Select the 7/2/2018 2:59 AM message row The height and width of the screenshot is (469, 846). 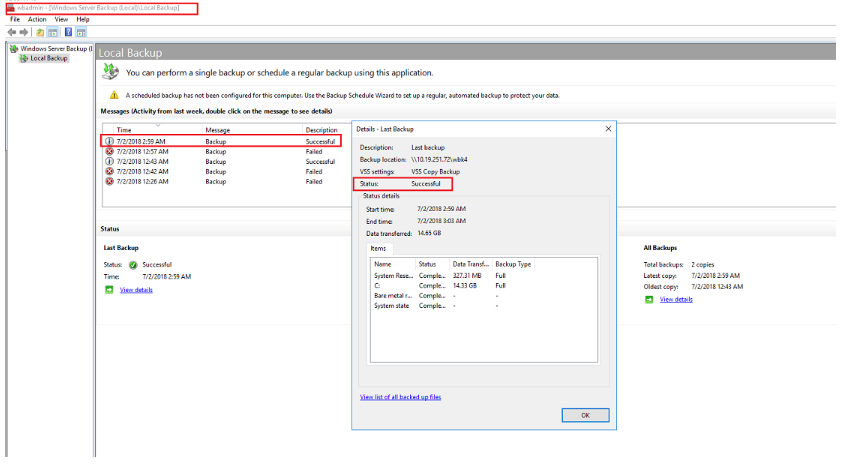coord(221,141)
